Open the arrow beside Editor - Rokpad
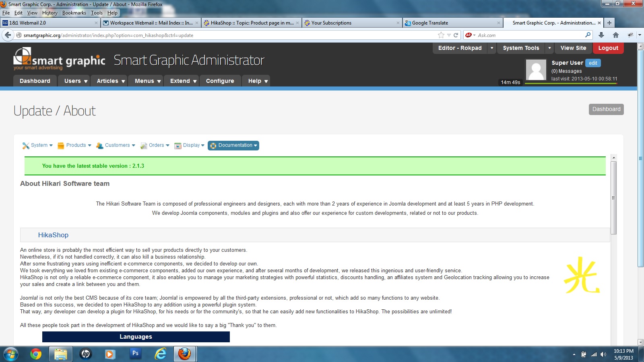This screenshot has height=362, width=644. tap(492, 48)
